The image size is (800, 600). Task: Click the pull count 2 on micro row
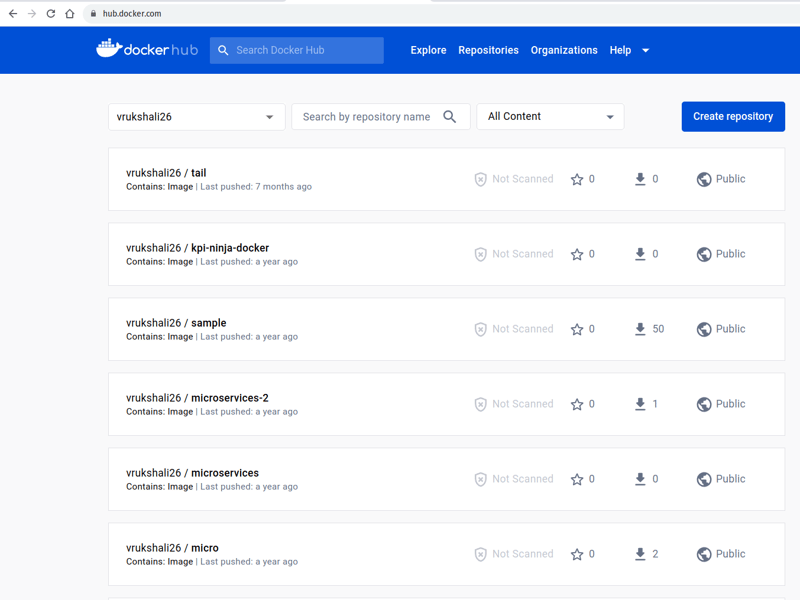[655, 554]
